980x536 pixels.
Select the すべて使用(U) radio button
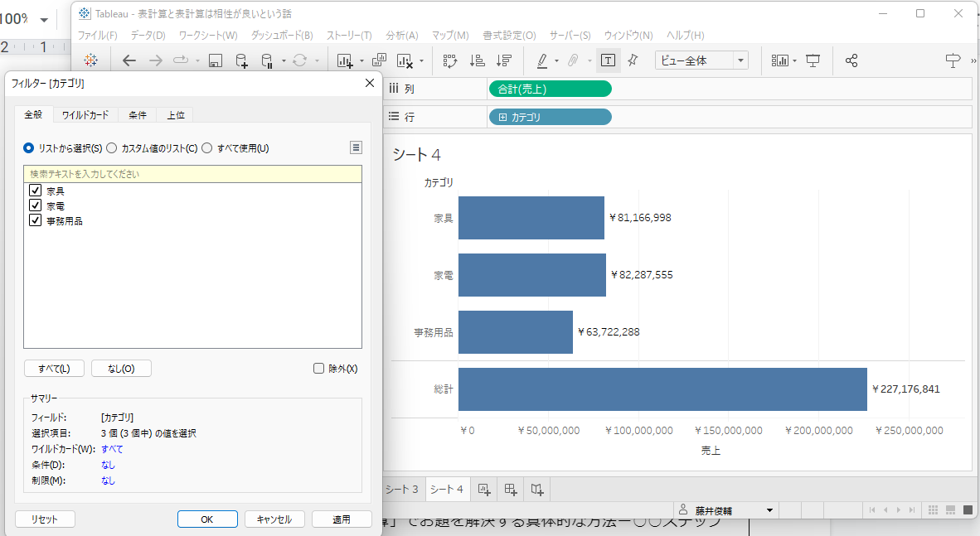pyautogui.click(x=207, y=148)
